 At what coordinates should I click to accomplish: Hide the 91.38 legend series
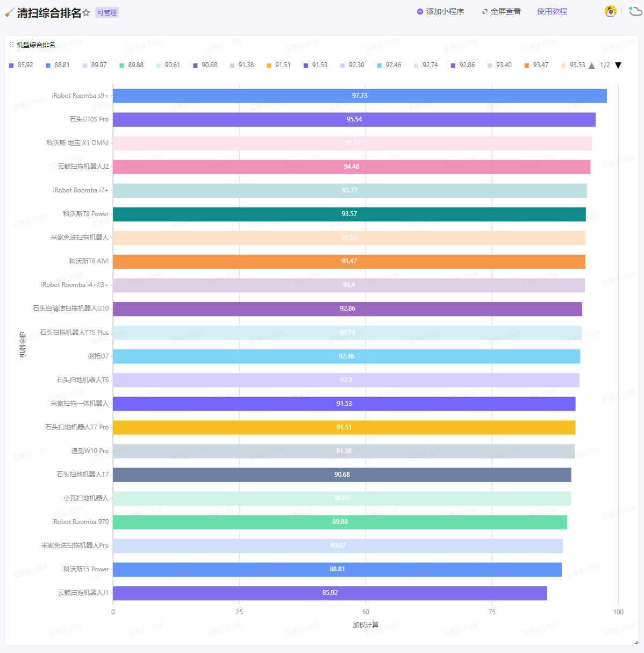(x=242, y=65)
